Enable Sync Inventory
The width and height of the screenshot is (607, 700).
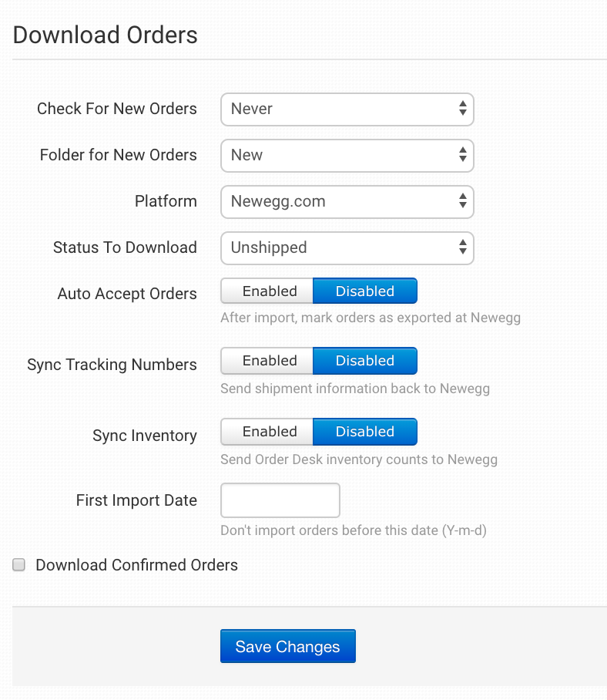coord(268,432)
